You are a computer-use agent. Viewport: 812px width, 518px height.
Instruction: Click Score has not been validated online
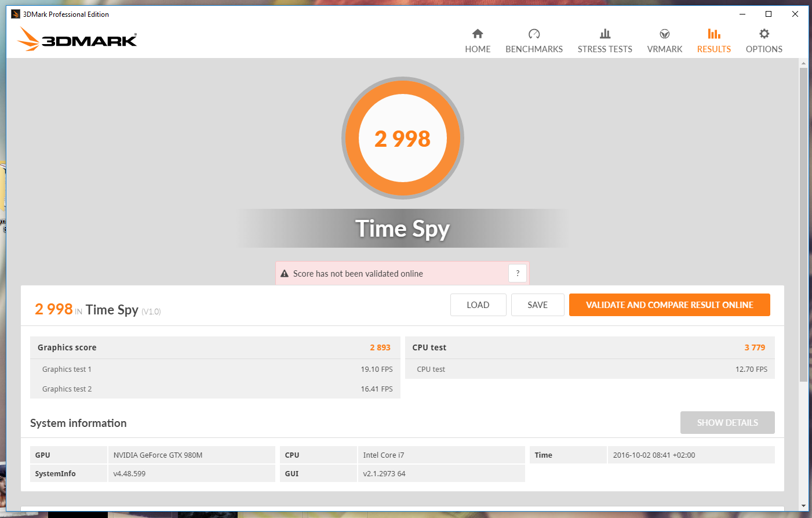(358, 274)
